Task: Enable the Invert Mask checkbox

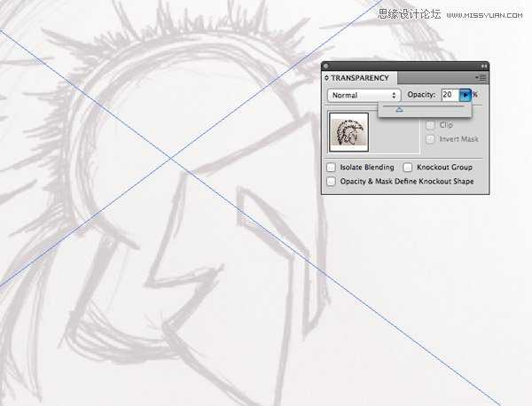Action: click(x=430, y=139)
